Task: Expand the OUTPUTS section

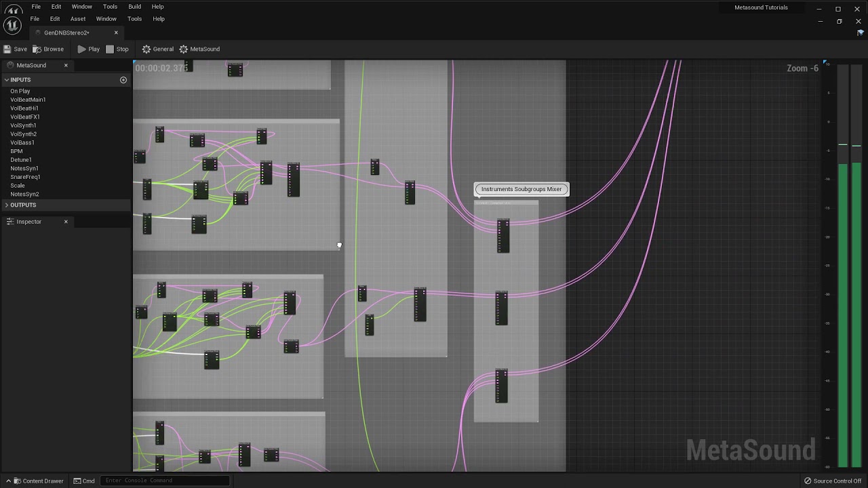Action: [x=7, y=205]
